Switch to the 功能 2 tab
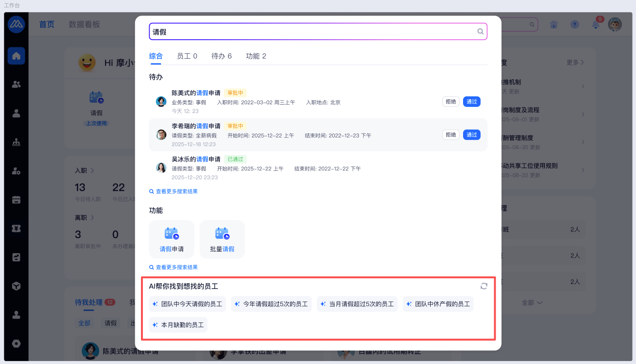The width and height of the screenshot is (636, 364). point(256,56)
